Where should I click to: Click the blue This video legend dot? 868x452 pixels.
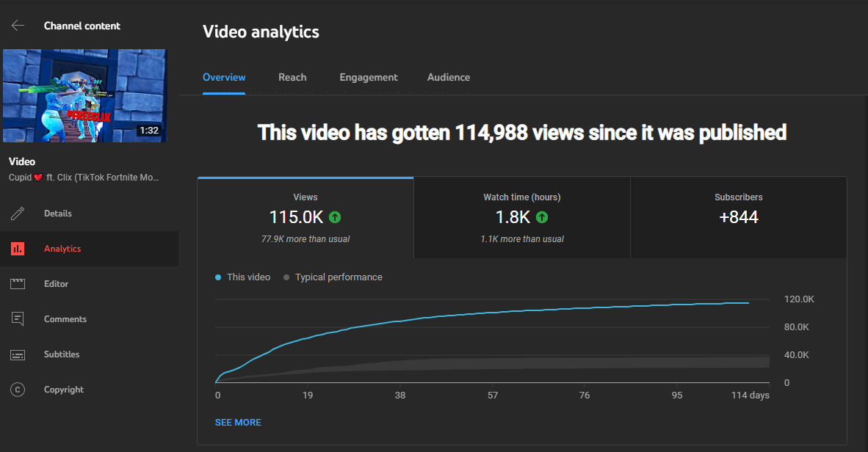[x=218, y=277]
